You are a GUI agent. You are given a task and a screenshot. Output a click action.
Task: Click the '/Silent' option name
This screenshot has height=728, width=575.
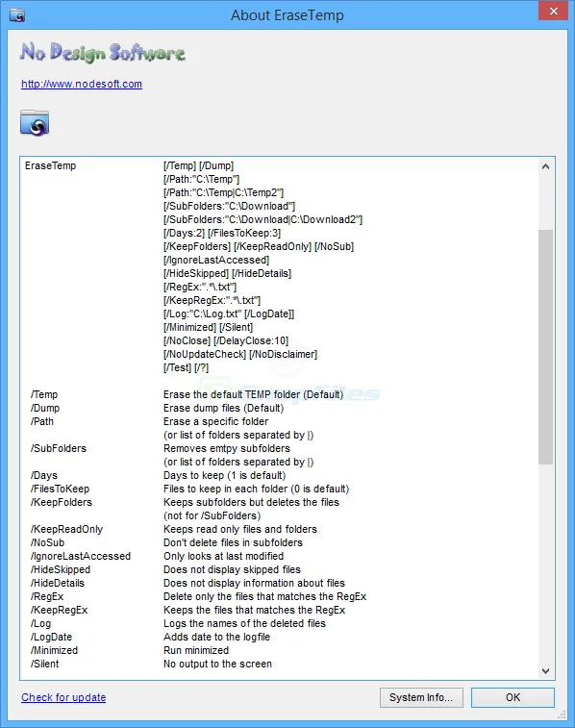[x=44, y=664]
